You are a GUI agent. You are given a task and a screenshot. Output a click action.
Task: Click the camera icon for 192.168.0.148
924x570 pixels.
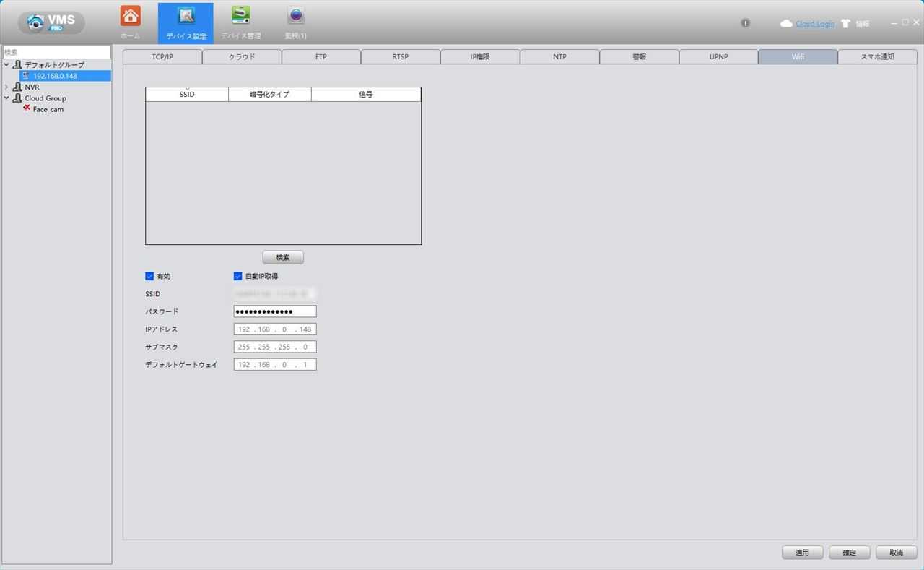pyautogui.click(x=26, y=76)
